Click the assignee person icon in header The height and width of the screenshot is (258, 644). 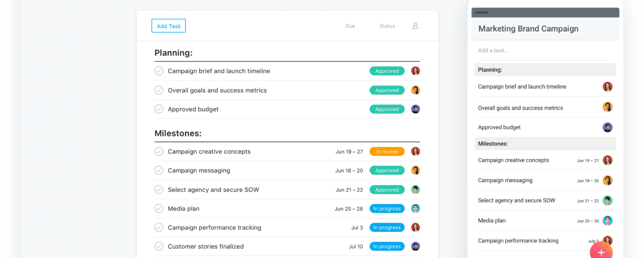(415, 26)
